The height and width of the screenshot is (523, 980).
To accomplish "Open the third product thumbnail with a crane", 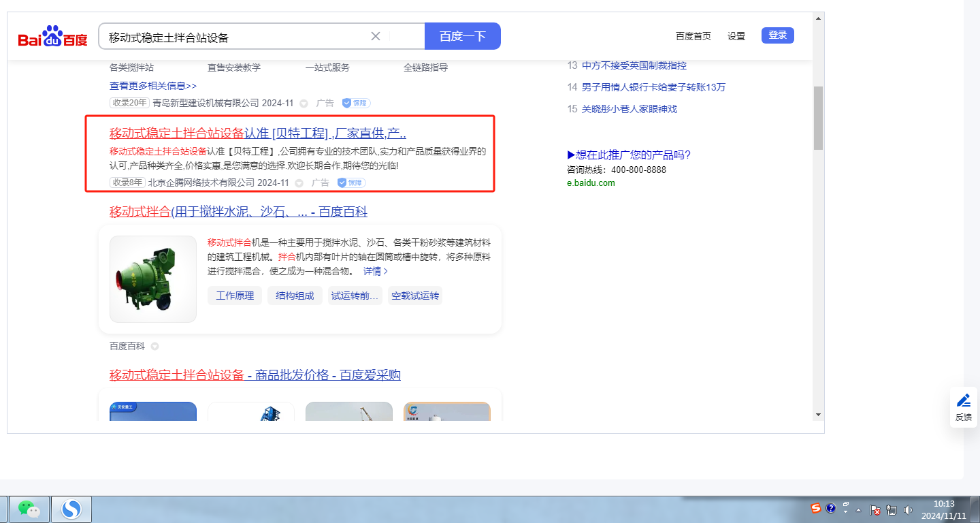I will coord(349,411).
